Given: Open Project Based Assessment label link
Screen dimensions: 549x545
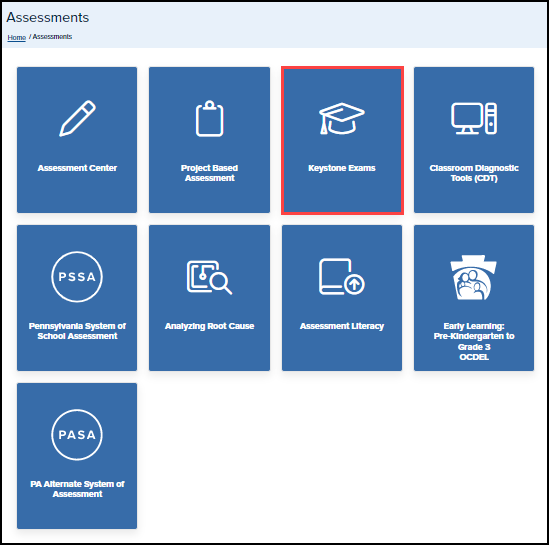Looking at the screenshot, I should point(209,173).
